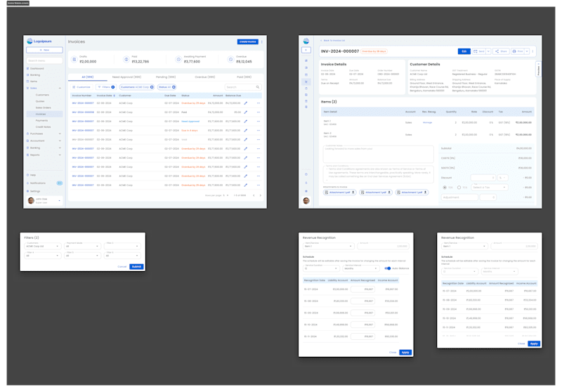The image size is (562, 392).
Task: Click the search magnifier icon in invoices list
Action: pos(258,87)
